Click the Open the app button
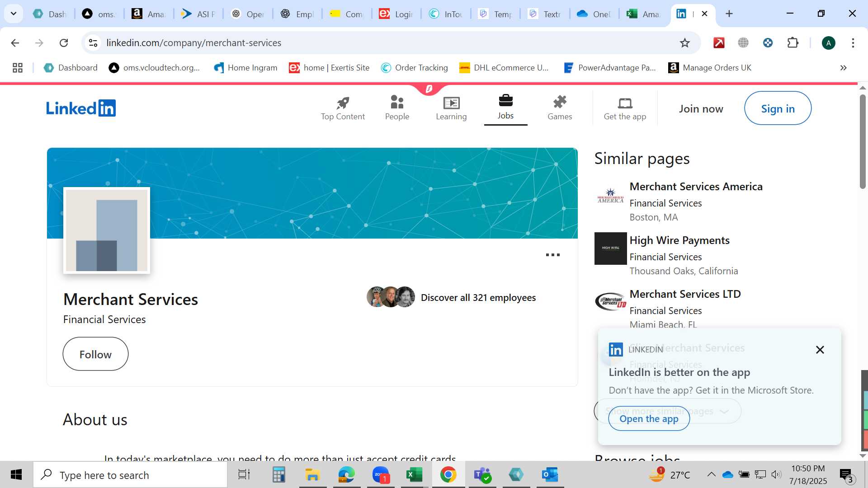This screenshot has width=868, height=488. point(649,419)
